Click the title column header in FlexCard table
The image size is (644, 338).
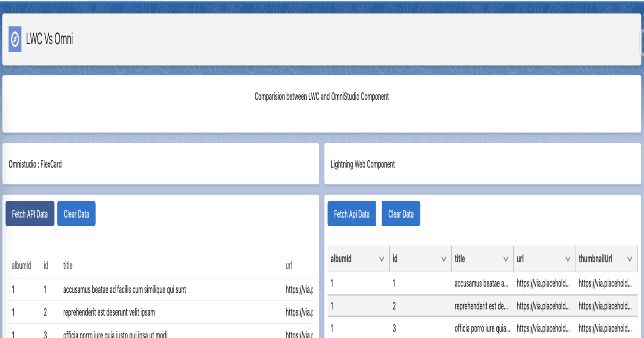pos(68,265)
